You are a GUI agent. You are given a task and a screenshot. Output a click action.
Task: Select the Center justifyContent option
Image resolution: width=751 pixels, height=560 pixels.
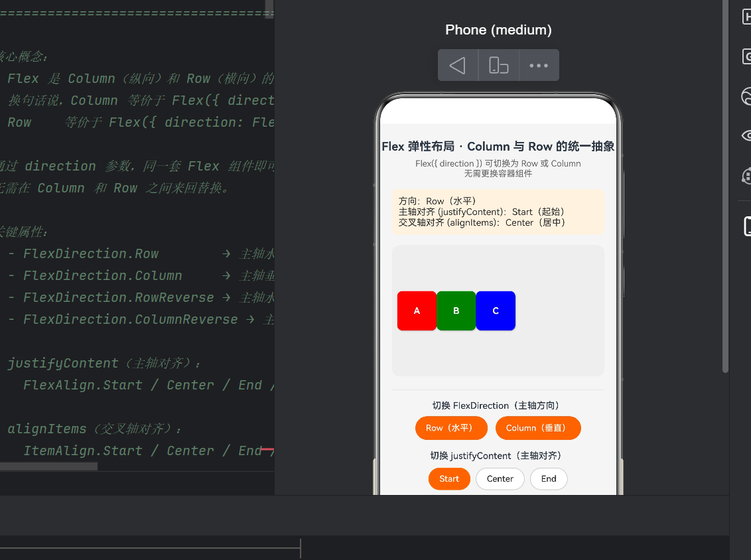pyautogui.click(x=500, y=478)
